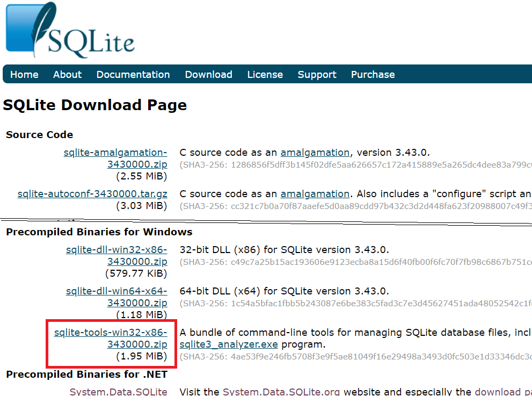Image resolution: width=532 pixels, height=396 pixels.
Task: Click SHA3-256 hash starting 4ae53f9e
Action: click(355, 357)
